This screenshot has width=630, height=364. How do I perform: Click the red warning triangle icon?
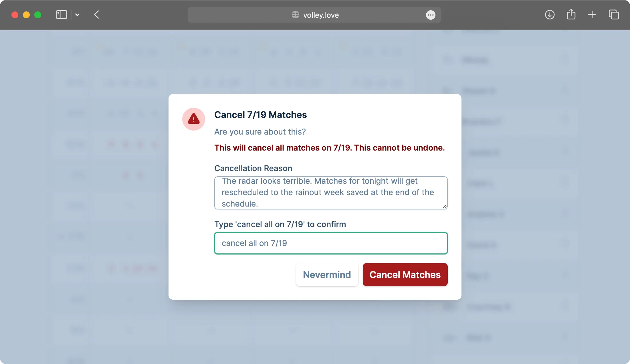tap(194, 119)
